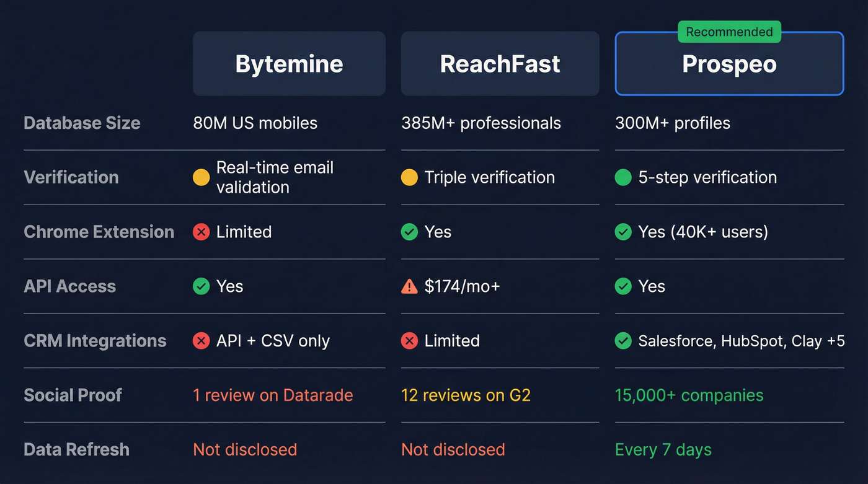
Task: Click 1 review on Datarade text
Action: click(x=273, y=395)
